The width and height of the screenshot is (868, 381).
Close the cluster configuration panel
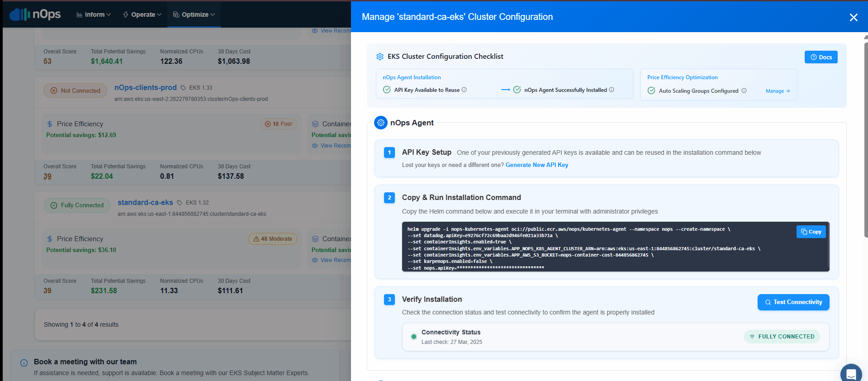[854, 17]
